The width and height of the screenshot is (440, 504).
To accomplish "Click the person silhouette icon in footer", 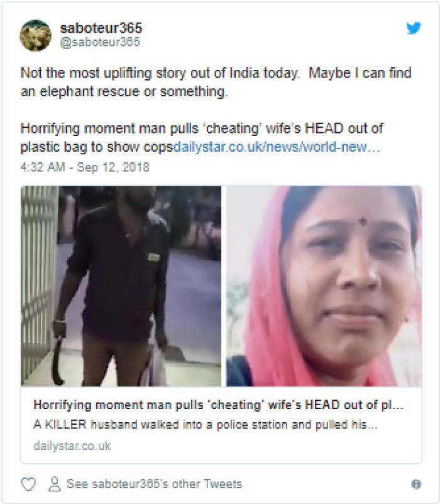I will click(55, 484).
